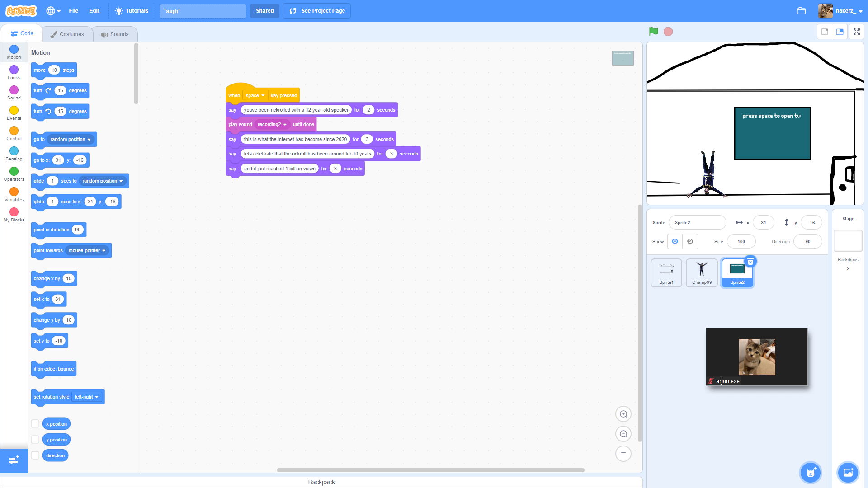Zoom in on the code workspace
This screenshot has width=868, height=488.
pyautogui.click(x=623, y=414)
